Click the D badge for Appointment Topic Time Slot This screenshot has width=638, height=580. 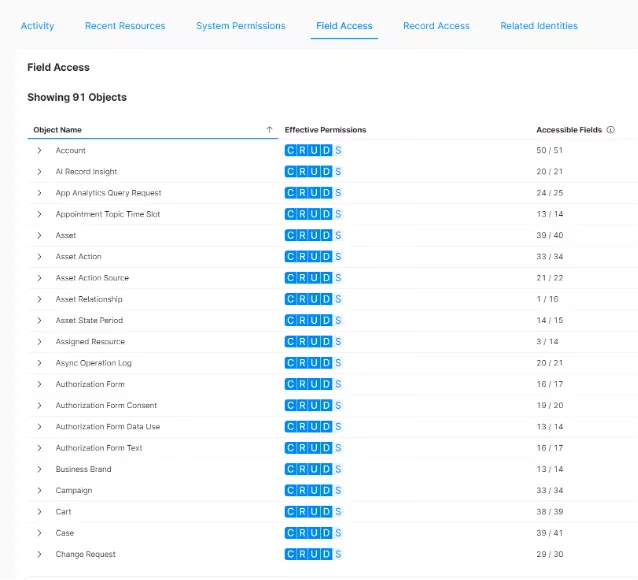tap(326, 214)
